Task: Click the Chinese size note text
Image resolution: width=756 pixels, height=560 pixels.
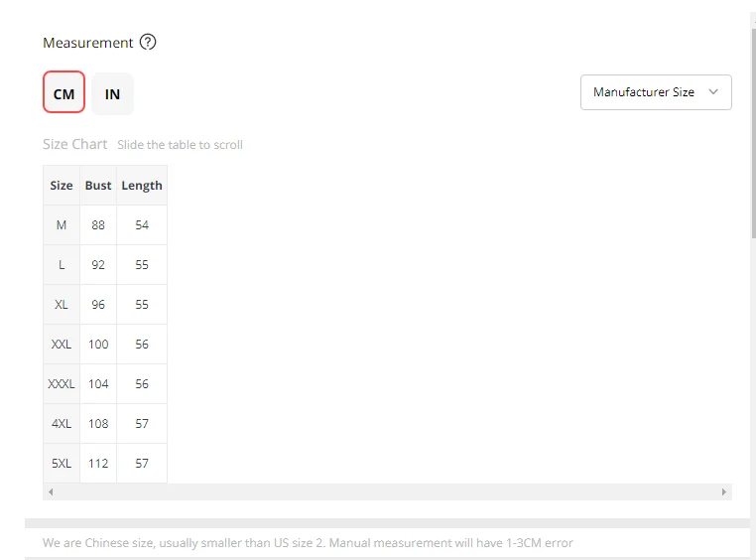Action: (x=308, y=543)
